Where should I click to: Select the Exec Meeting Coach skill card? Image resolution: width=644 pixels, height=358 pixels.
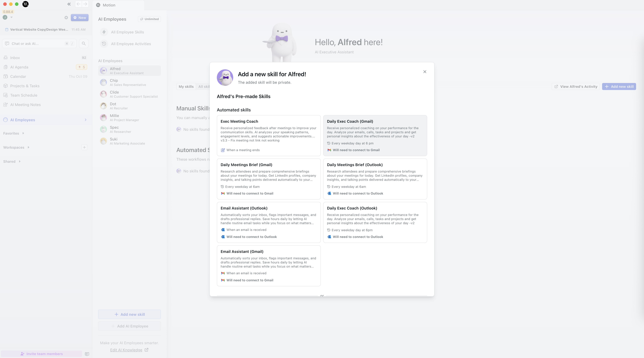point(269,135)
